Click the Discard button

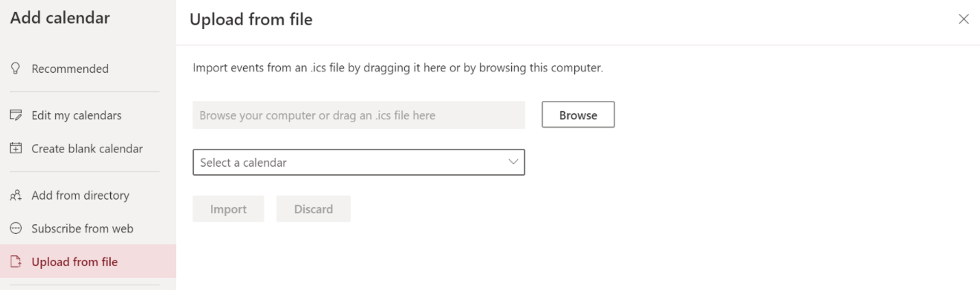pyautogui.click(x=313, y=209)
